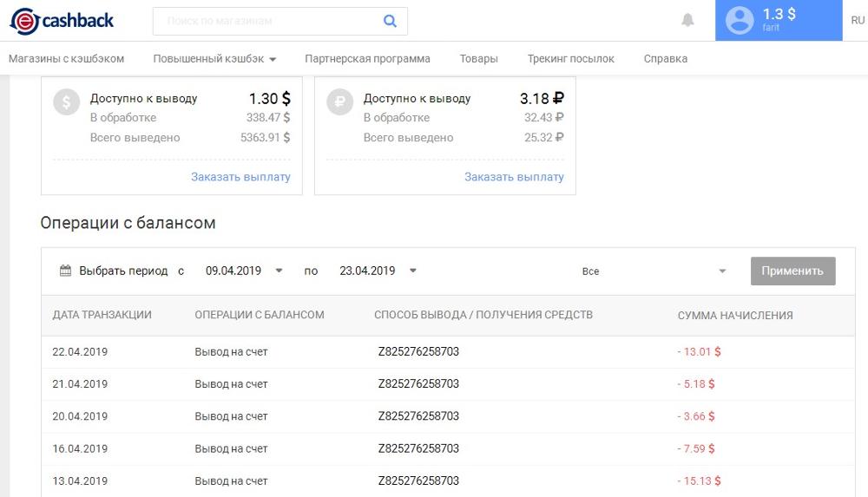
Task: Select date 13.04.2019 in table
Action: 80,481
